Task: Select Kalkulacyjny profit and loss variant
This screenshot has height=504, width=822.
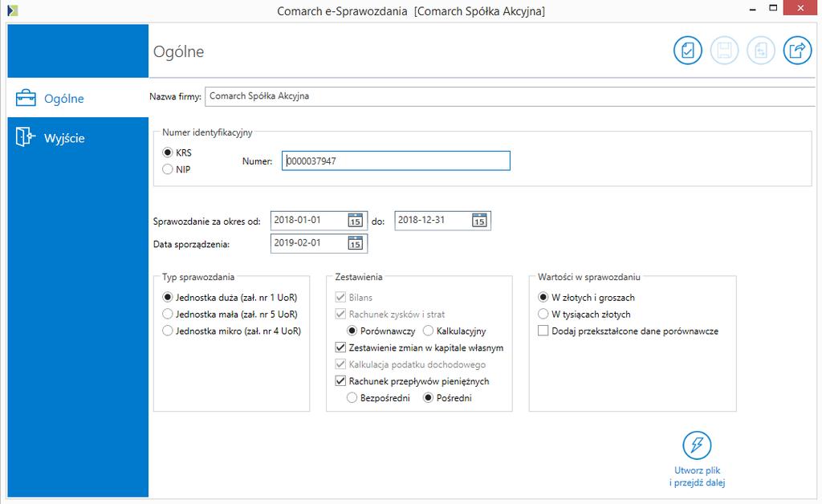Action: point(428,331)
